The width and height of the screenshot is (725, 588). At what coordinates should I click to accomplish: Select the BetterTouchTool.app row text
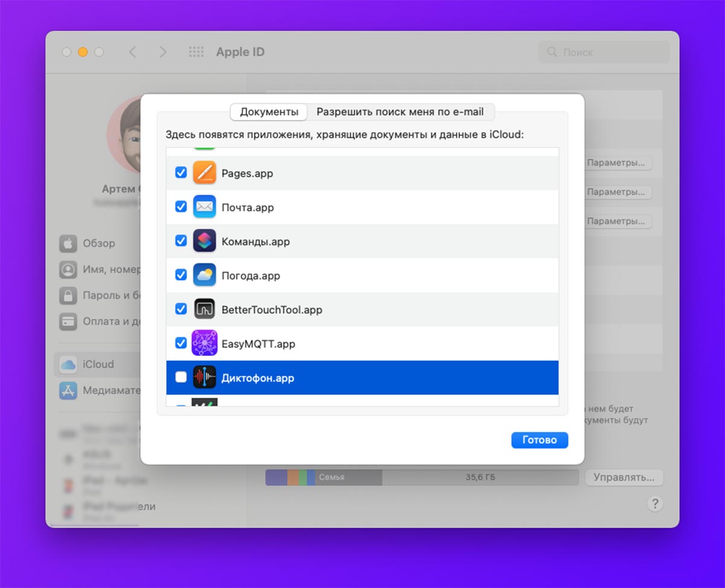click(x=272, y=310)
